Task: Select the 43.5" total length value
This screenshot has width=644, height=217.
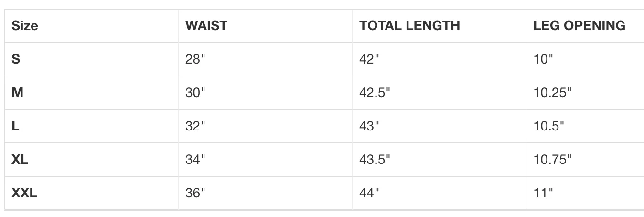Action: coord(375,160)
